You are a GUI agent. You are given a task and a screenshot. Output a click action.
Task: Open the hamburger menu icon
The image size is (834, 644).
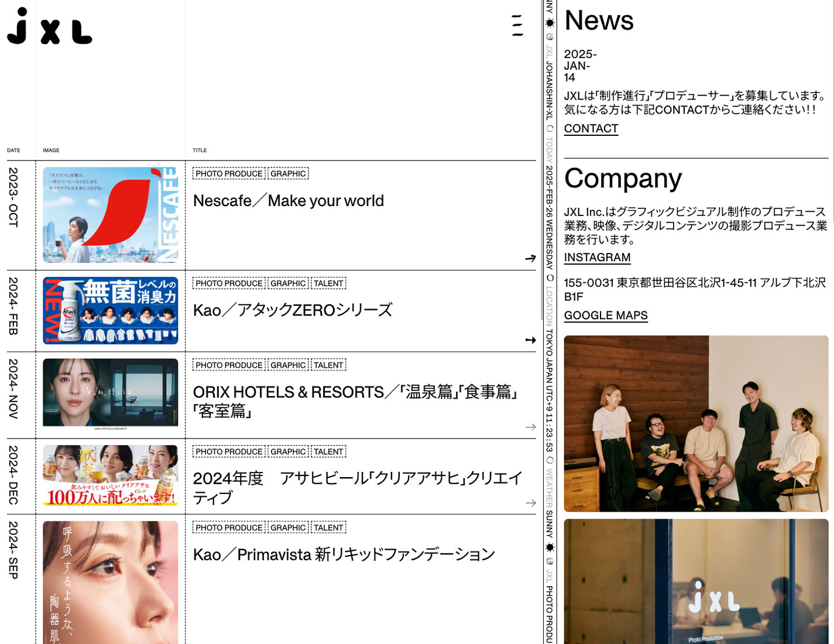[x=517, y=26]
